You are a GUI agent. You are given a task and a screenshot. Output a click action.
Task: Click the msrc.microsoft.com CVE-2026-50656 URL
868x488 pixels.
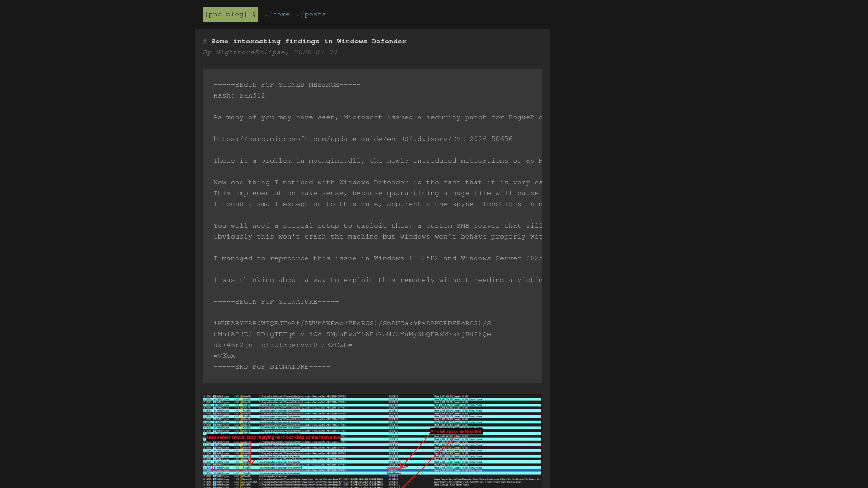point(363,139)
